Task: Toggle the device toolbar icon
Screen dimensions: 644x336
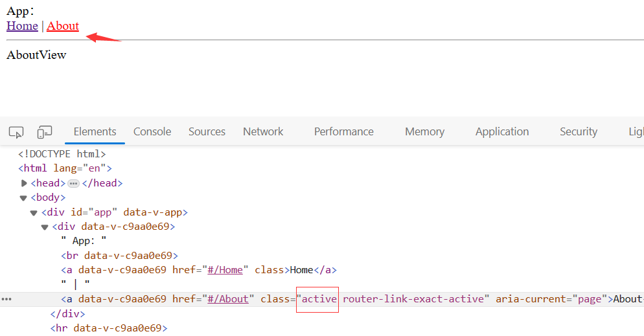Action: coord(44,132)
